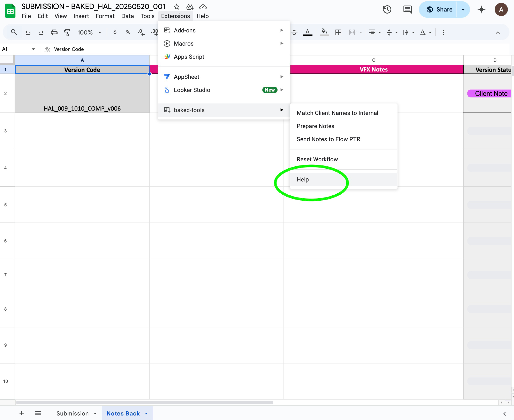Click the borders grid icon
The height and width of the screenshot is (420, 514).
[338, 32]
